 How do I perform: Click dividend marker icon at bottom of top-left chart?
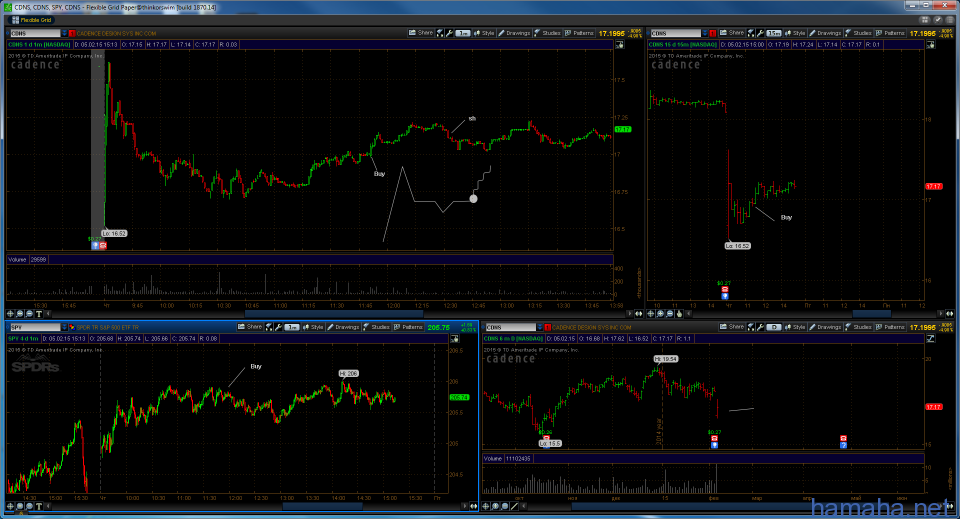(95, 245)
